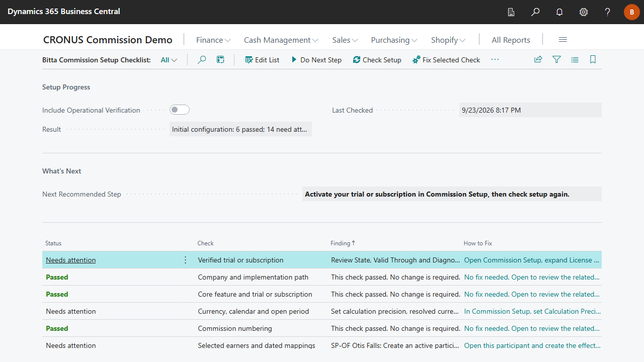Open fix link for Selected earners row
Viewport: 644px width, 362px height.
(x=532, y=345)
